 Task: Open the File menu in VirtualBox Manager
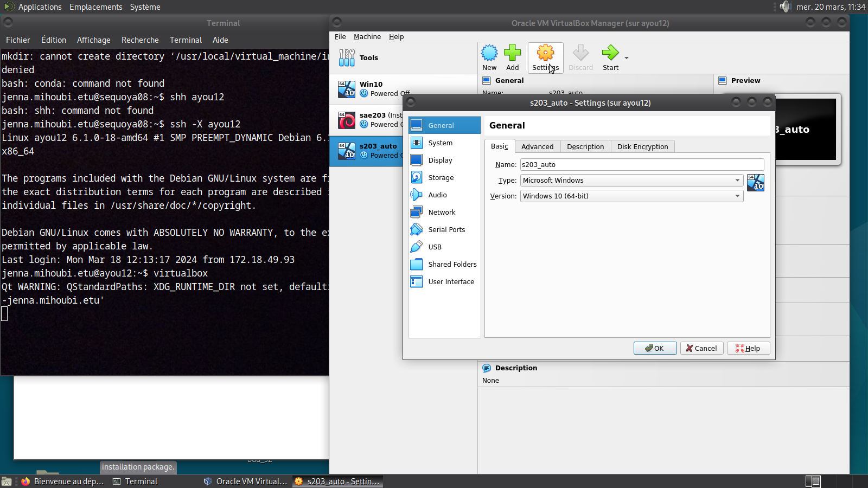pos(340,37)
